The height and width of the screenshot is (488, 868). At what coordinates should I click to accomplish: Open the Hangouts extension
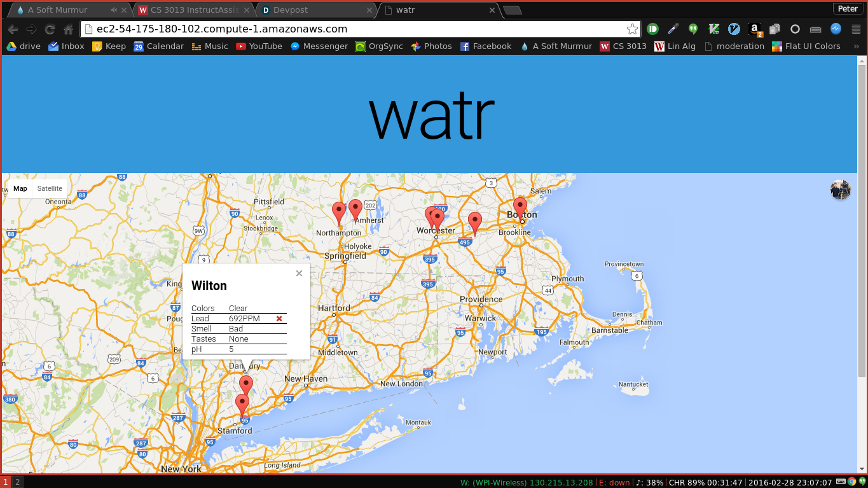(x=693, y=29)
